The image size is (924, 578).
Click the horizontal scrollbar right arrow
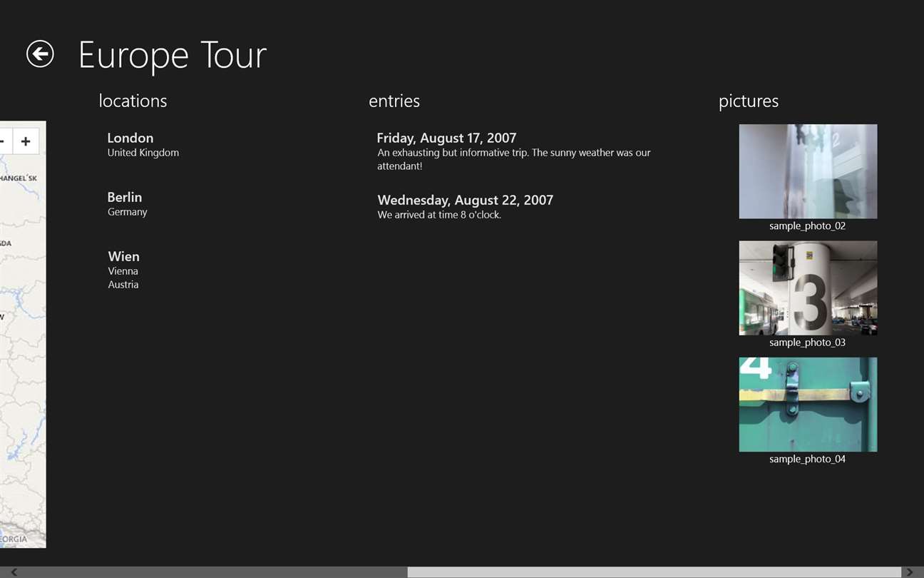click(x=909, y=572)
